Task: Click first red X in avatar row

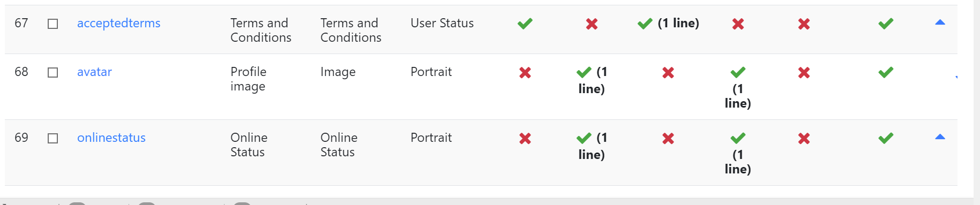Action: click(x=525, y=72)
